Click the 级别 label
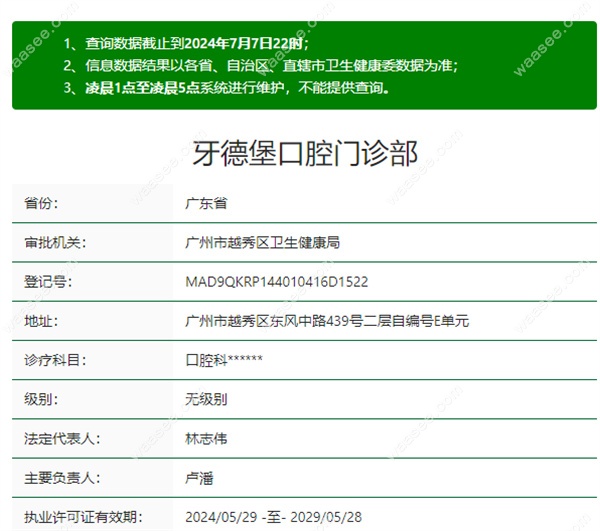Image resolution: width=600 pixels, height=531 pixels. coord(41,399)
